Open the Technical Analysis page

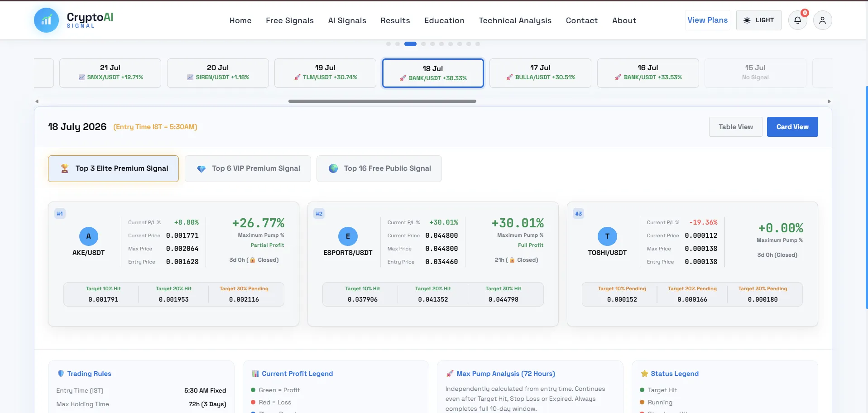click(515, 20)
